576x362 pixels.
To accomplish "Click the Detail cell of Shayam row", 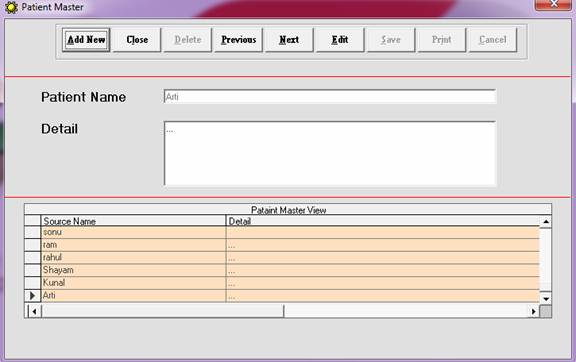I will pyautogui.click(x=382, y=270).
